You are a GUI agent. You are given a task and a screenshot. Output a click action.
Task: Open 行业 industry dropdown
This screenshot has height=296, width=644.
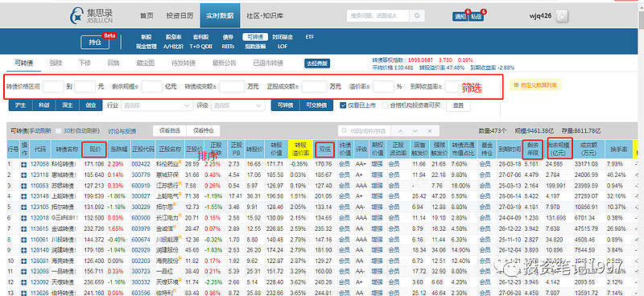click(x=156, y=105)
